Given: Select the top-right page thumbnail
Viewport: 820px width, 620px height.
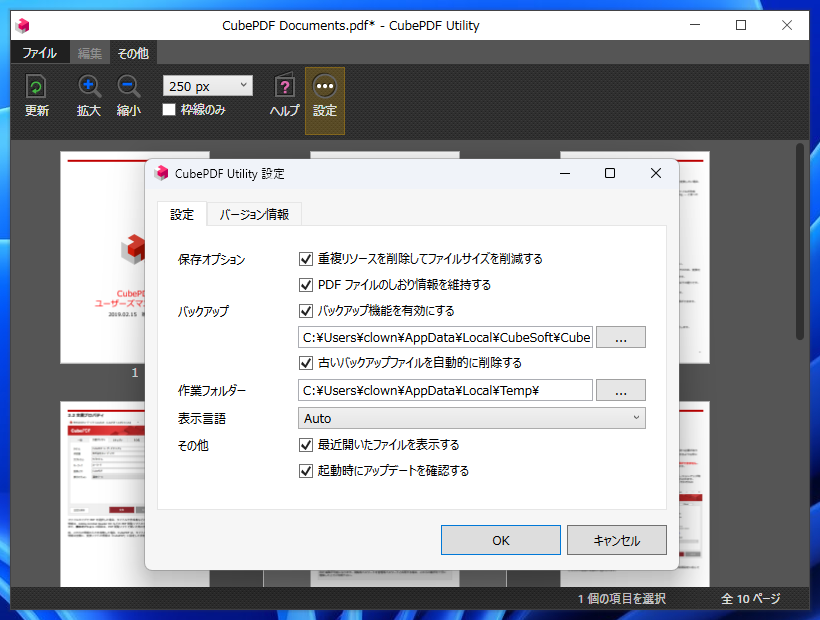Looking at the screenshot, I should pos(694,257).
